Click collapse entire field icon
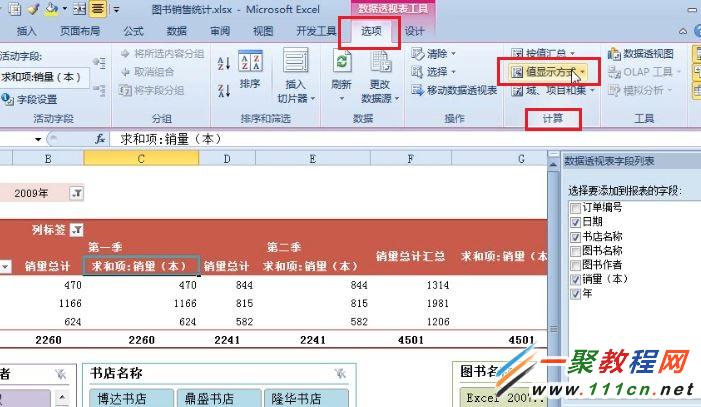 [99, 90]
